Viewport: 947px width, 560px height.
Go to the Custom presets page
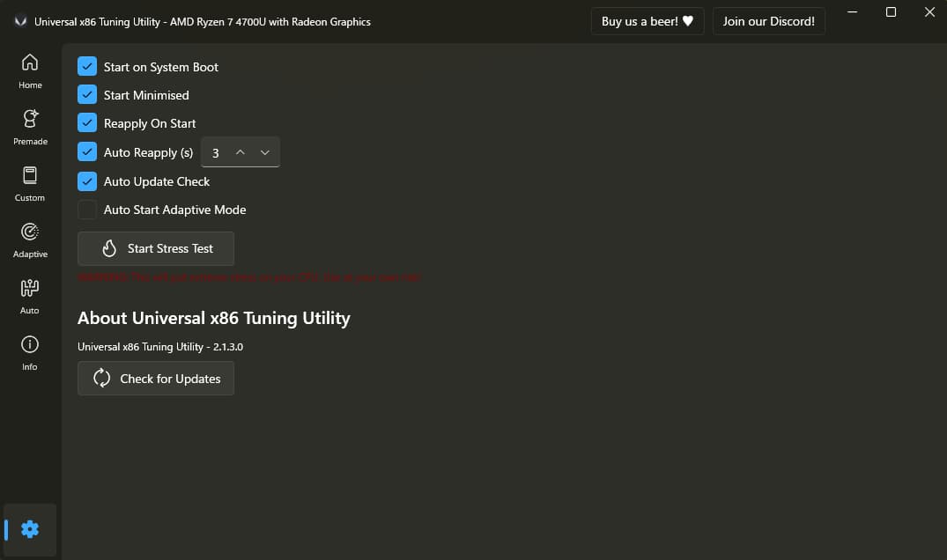point(30,184)
